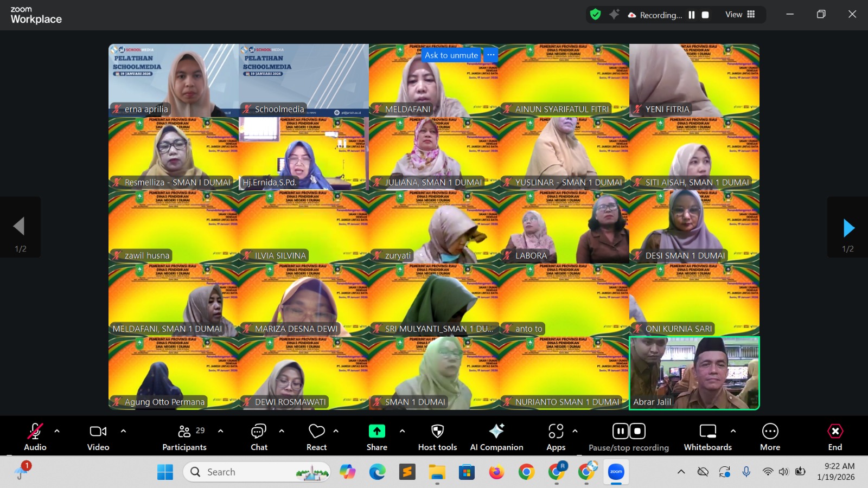This screenshot has height=488, width=868.
Task: Open the View layout menu
Action: tap(741, 15)
